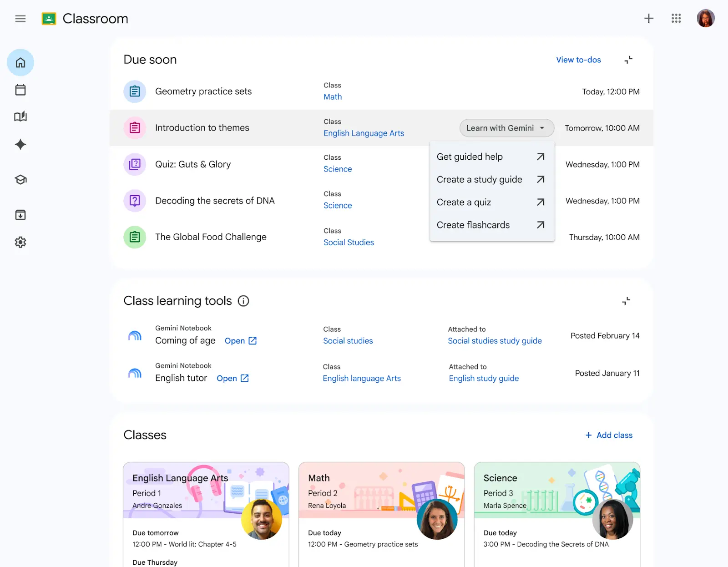The width and height of the screenshot is (728, 567).
Task: Click the Geometry practice sets title
Action: 203,91
